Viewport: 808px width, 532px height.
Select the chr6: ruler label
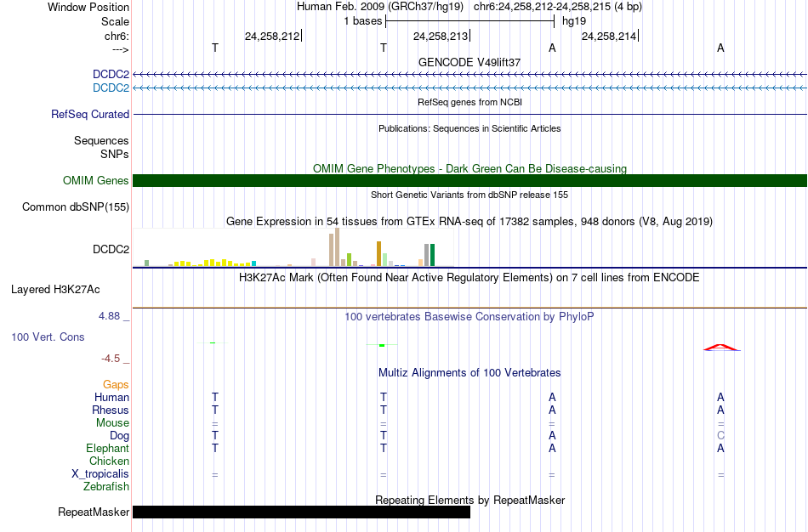(117, 36)
